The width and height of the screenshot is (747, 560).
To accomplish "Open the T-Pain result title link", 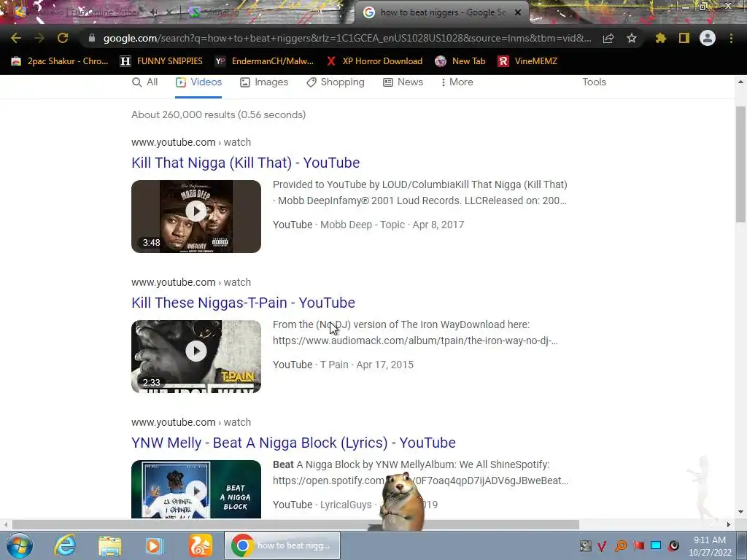I will coord(243,303).
